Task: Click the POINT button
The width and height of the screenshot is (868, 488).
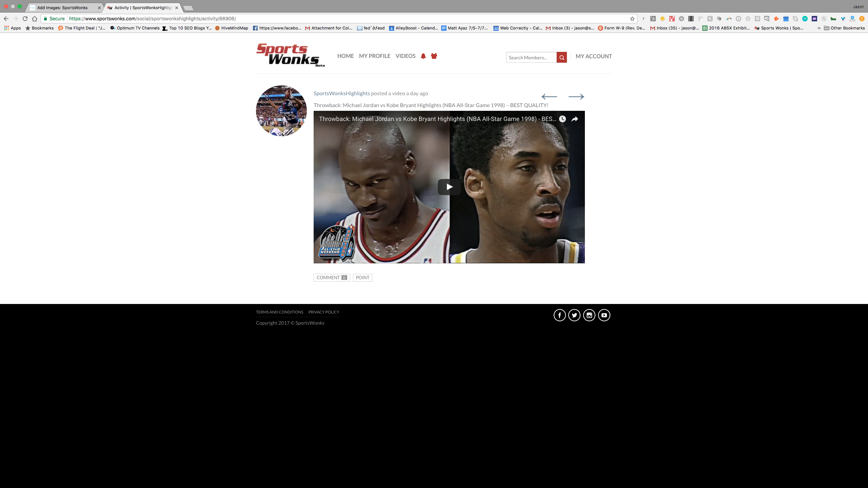Action: (362, 278)
